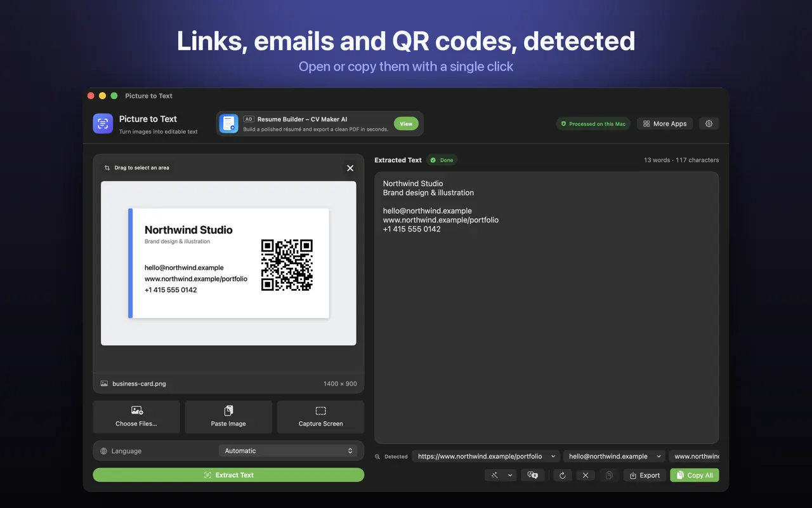
Task: Click the Export button
Action: click(645, 475)
